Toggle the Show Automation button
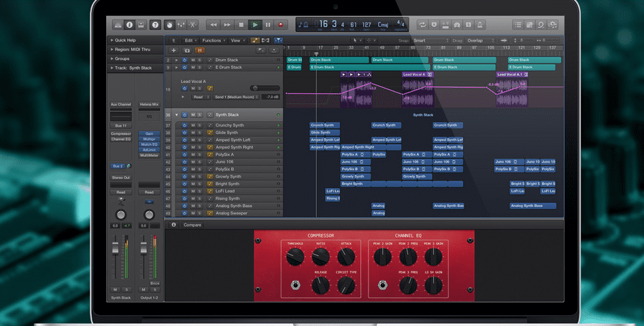644x326 pixels. point(254,40)
